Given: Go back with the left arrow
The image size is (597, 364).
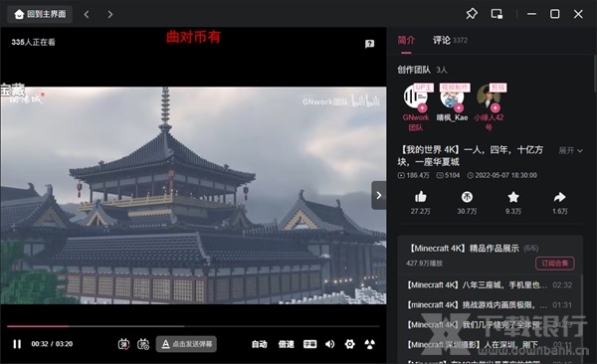Looking at the screenshot, I should pos(87,15).
